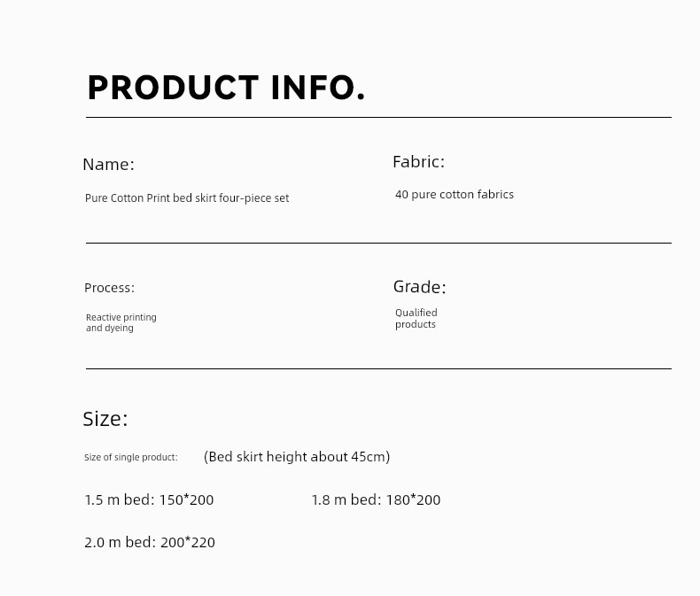Select the Name: label
700x596 pixels.
(x=108, y=164)
